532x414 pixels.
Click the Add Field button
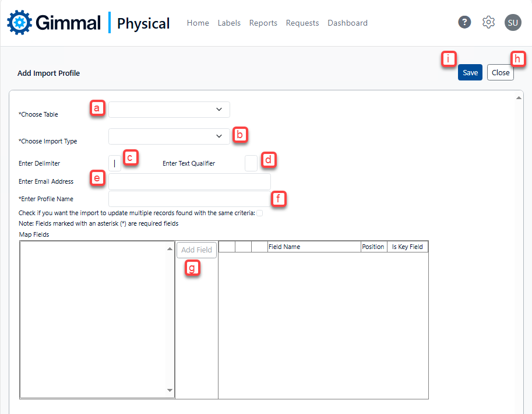(x=196, y=250)
